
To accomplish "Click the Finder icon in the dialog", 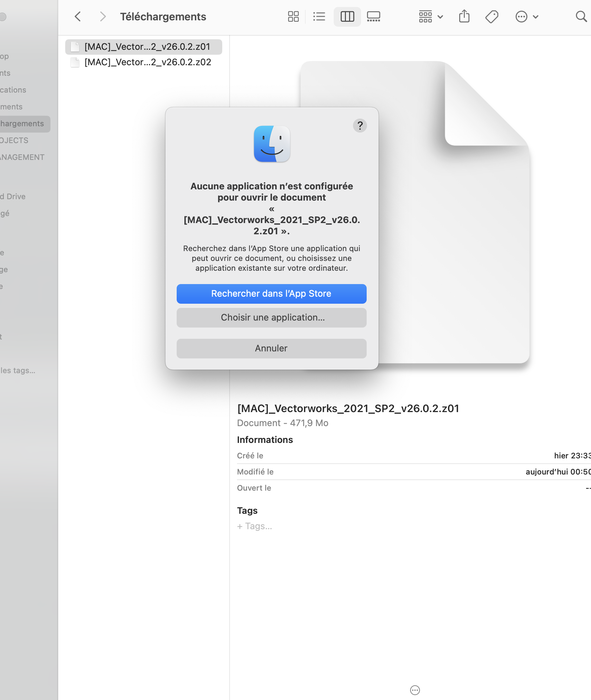I will tap(272, 144).
